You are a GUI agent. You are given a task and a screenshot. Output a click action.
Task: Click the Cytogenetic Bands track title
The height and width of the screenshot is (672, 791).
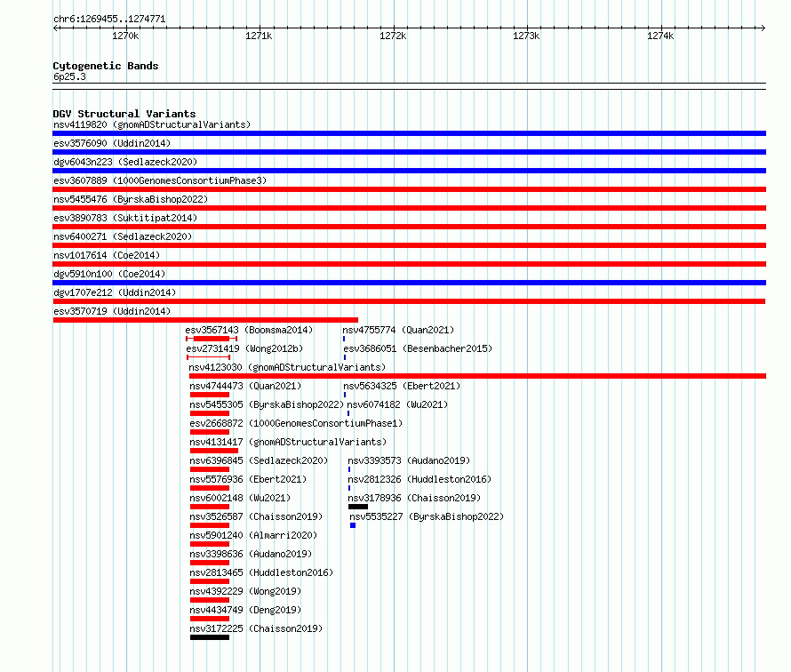point(106,66)
